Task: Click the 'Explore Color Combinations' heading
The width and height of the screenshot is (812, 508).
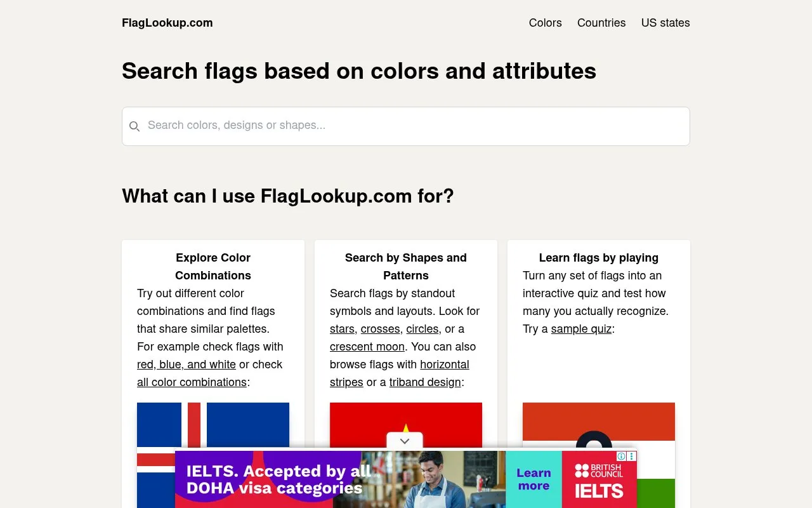Action: tap(213, 267)
